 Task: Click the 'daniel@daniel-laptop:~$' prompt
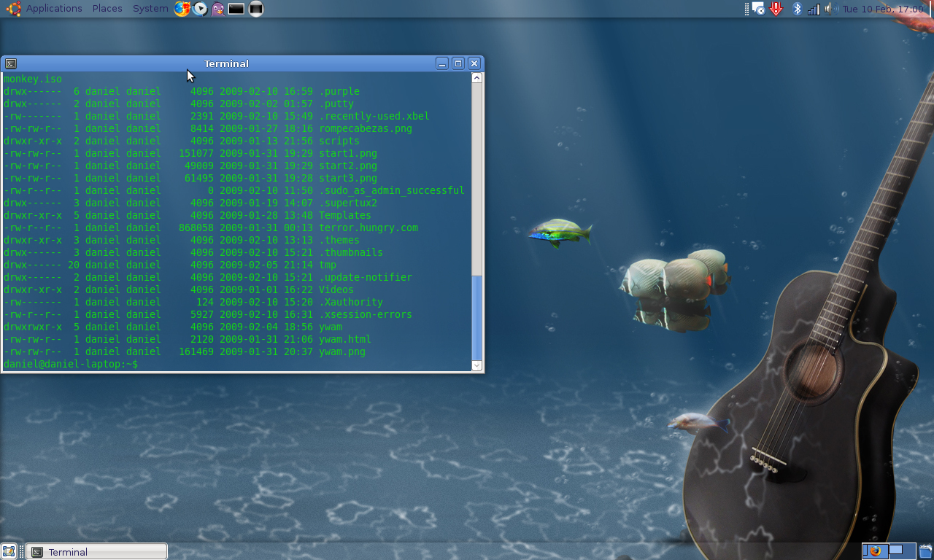pos(71,364)
